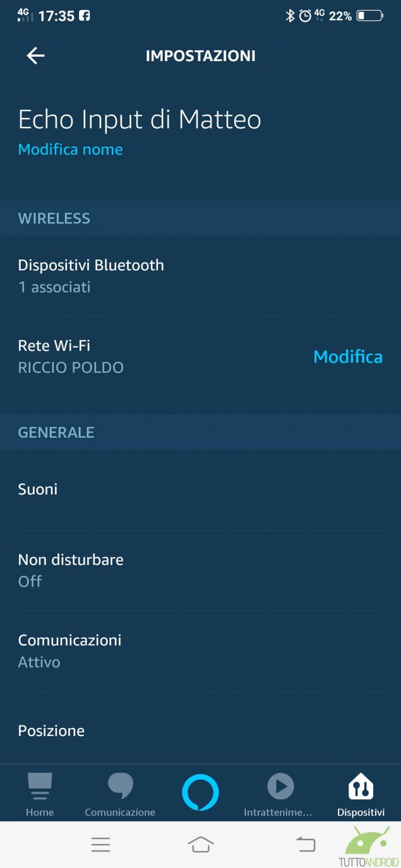The height and width of the screenshot is (868, 401).
Task: Open Comunicazioni setting showing Attivo
Action: tap(69, 650)
